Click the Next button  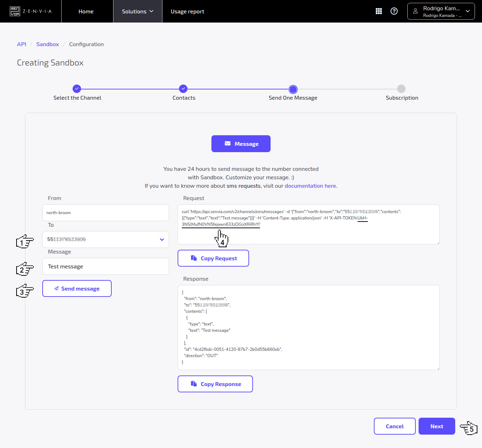(437, 426)
